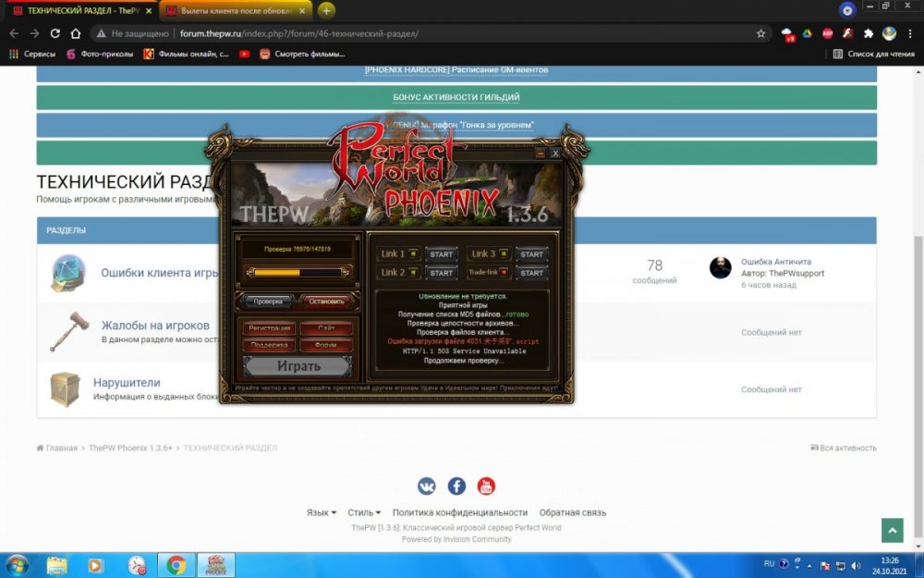Open БОНУС АКТИВНОСТИ ГИЛЬДИЙ banner
Viewport: 924px width, 578px height.
[x=456, y=97]
